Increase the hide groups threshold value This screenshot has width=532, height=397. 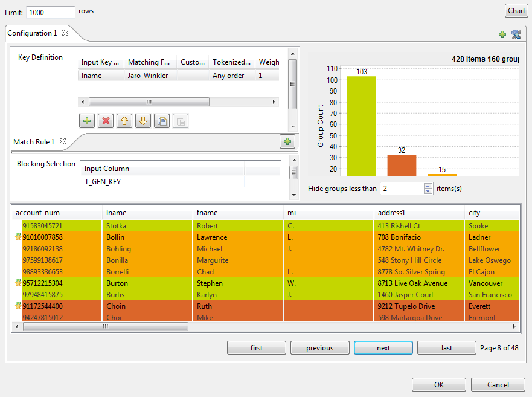pyautogui.click(x=429, y=186)
